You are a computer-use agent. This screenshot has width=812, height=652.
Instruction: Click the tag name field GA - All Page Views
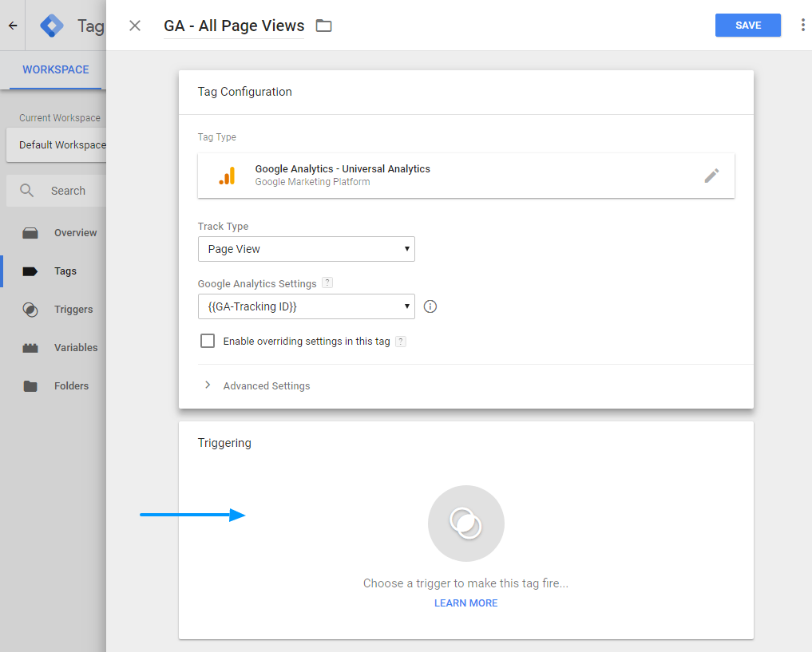click(x=233, y=26)
